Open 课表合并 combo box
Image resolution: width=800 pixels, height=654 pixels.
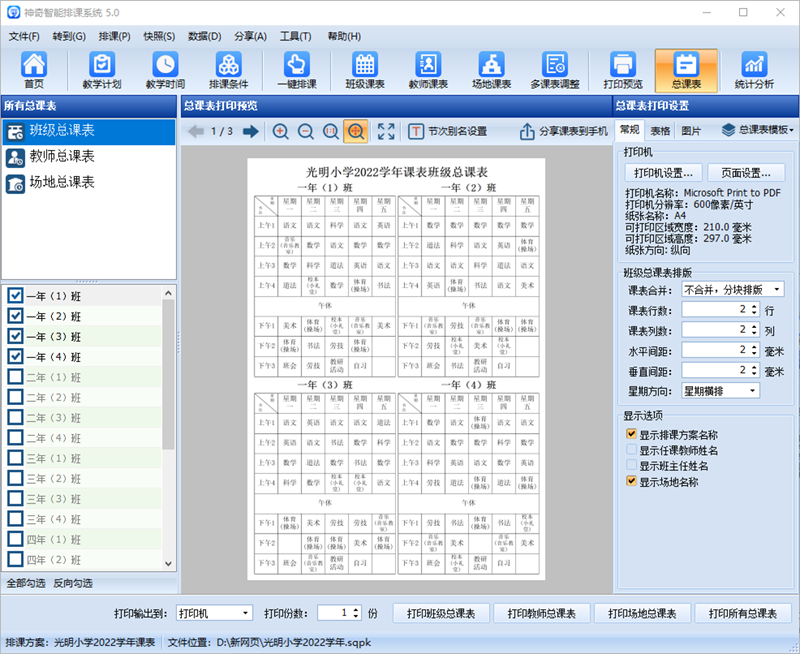733,290
